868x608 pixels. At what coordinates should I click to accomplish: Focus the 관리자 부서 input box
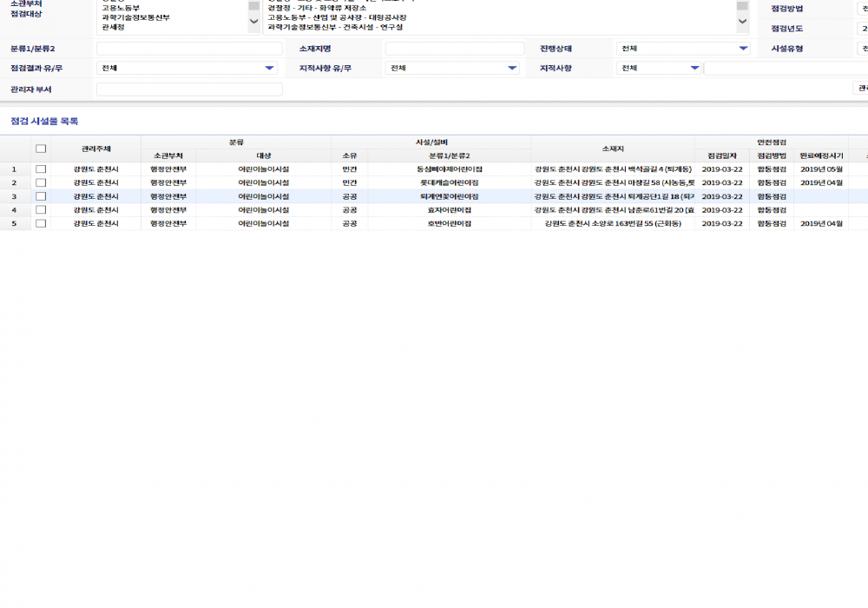(189, 89)
